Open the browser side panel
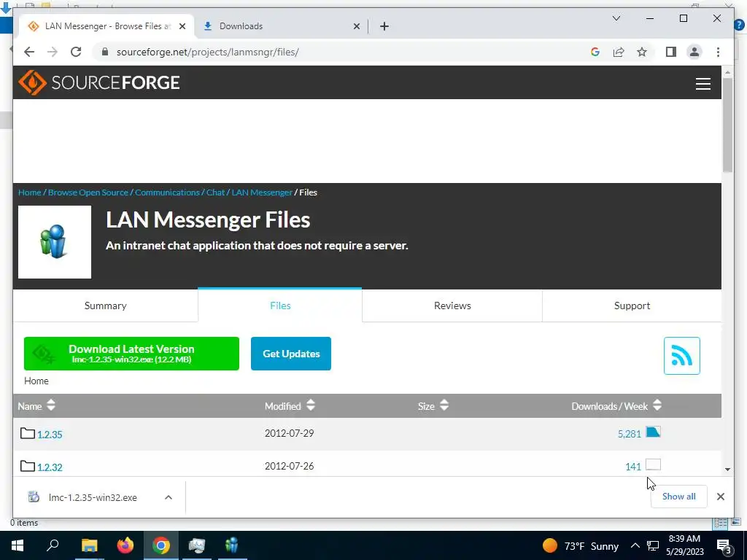The image size is (747, 560). pyautogui.click(x=671, y=52)
